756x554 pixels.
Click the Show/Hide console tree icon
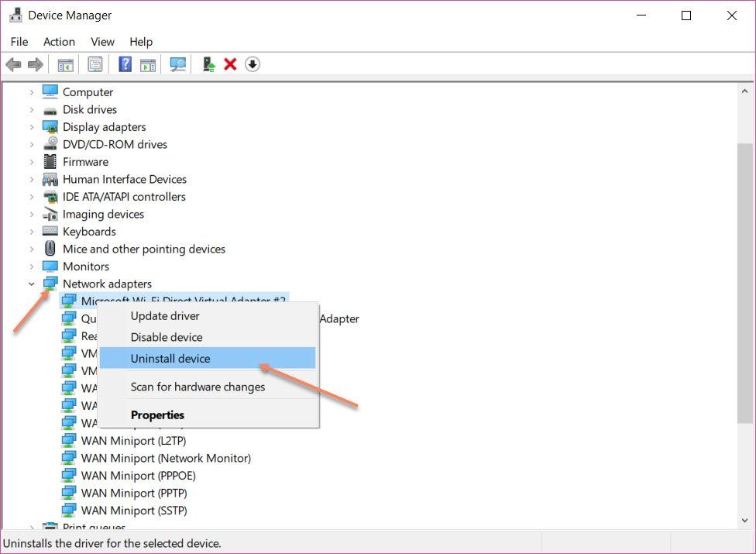click(66, 64)
